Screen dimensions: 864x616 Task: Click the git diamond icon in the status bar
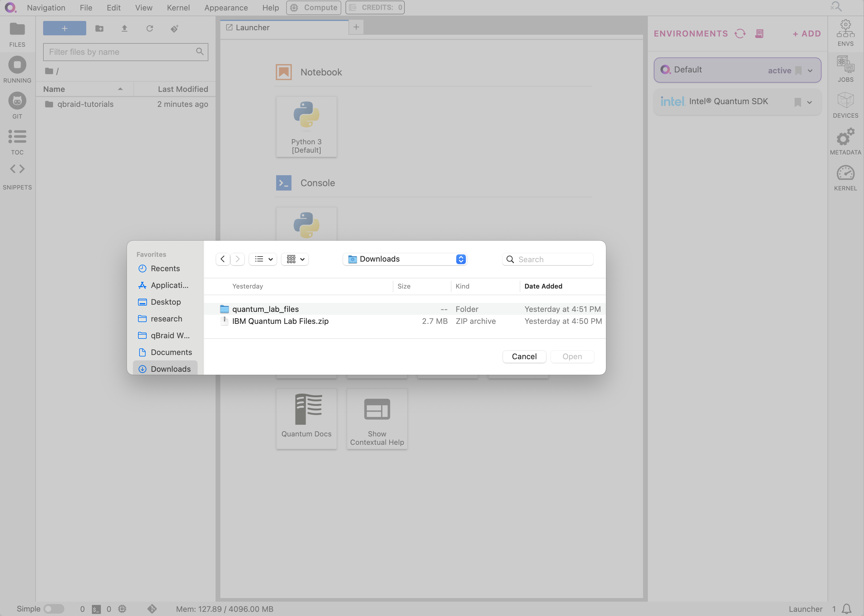pyautogui.click(x=152, y=609)
